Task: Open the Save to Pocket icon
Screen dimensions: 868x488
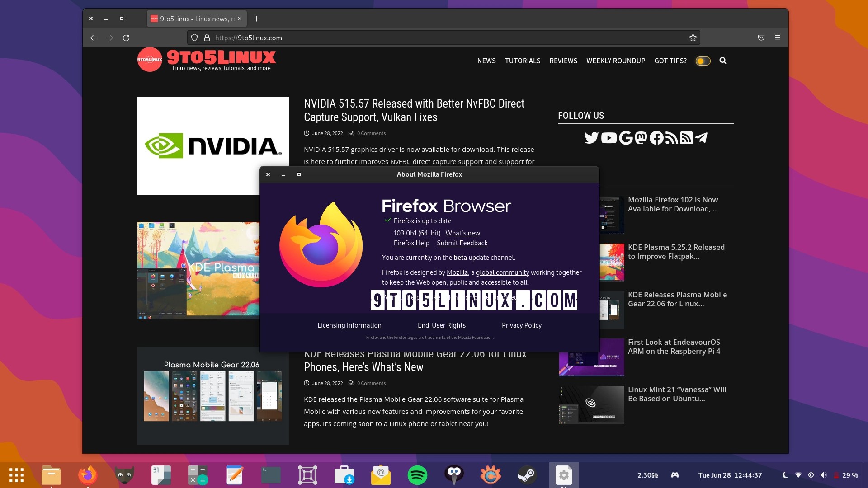Action: point(761,38)
